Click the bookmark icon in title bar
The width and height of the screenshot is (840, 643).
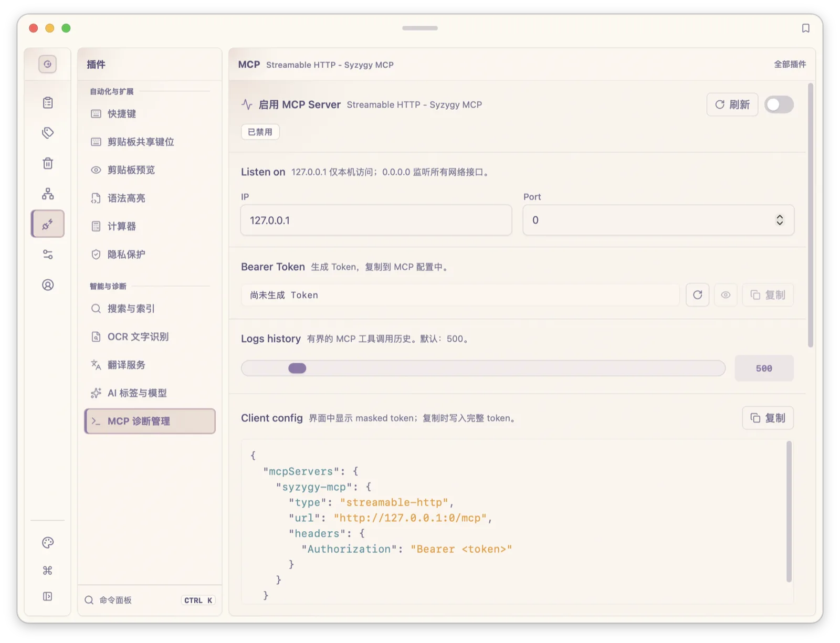(805, 28)
